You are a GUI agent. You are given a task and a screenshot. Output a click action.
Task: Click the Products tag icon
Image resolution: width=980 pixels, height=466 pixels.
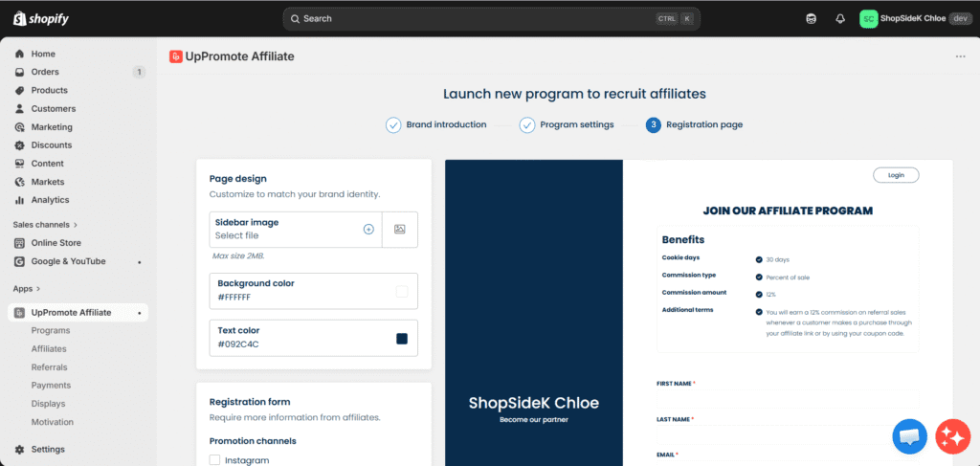(x=19, y=90)
